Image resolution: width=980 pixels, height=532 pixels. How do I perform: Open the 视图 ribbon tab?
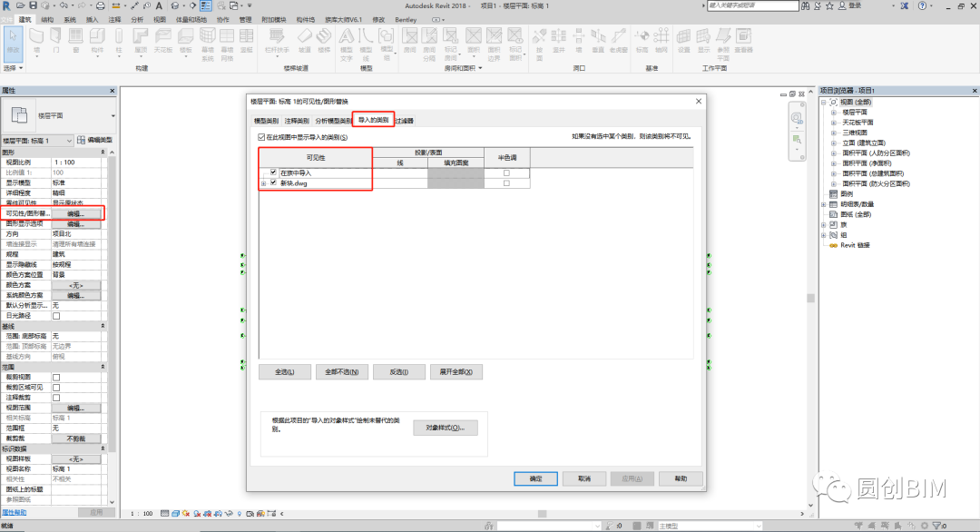pyautogui.click(x=160, y=19)
